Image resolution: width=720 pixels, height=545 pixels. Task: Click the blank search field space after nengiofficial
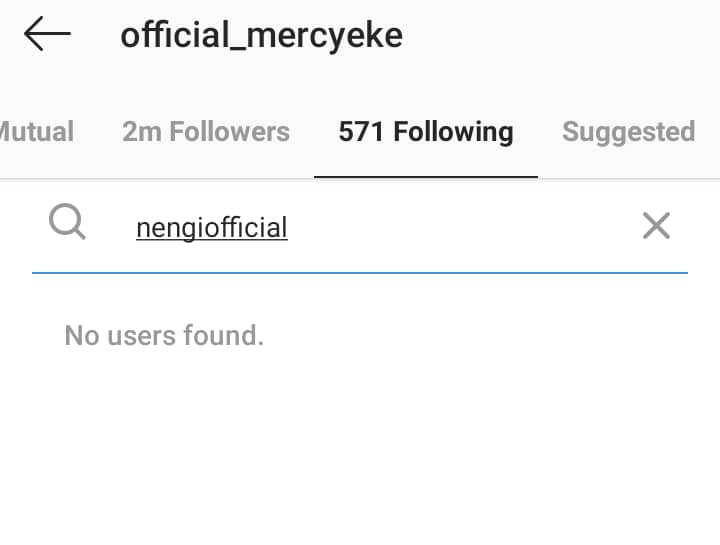(x=450, y=228)
